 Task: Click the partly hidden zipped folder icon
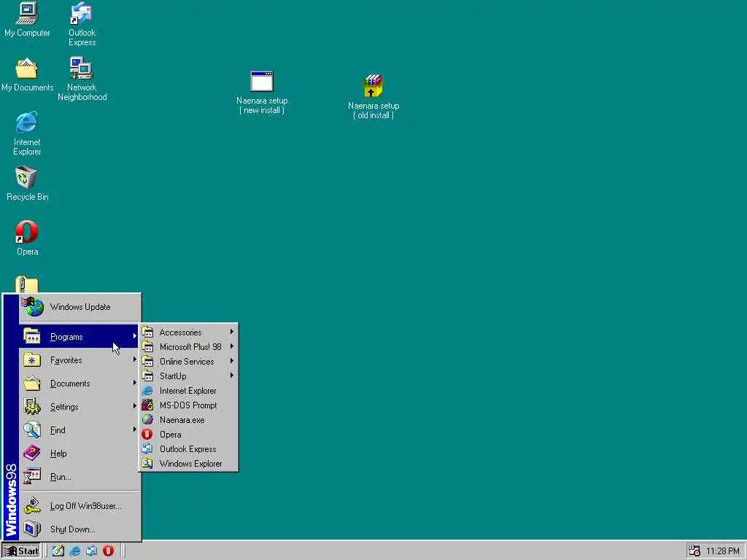click(27, 284)
